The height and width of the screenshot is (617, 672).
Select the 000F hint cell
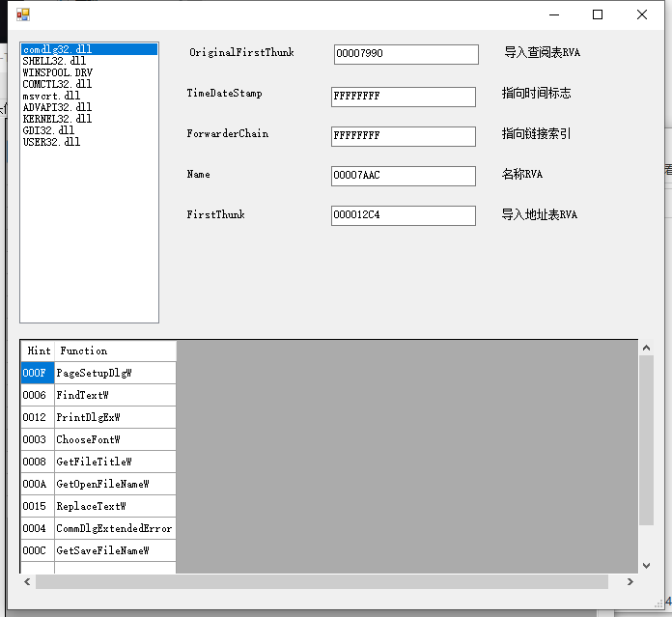(x=38, y=373)
